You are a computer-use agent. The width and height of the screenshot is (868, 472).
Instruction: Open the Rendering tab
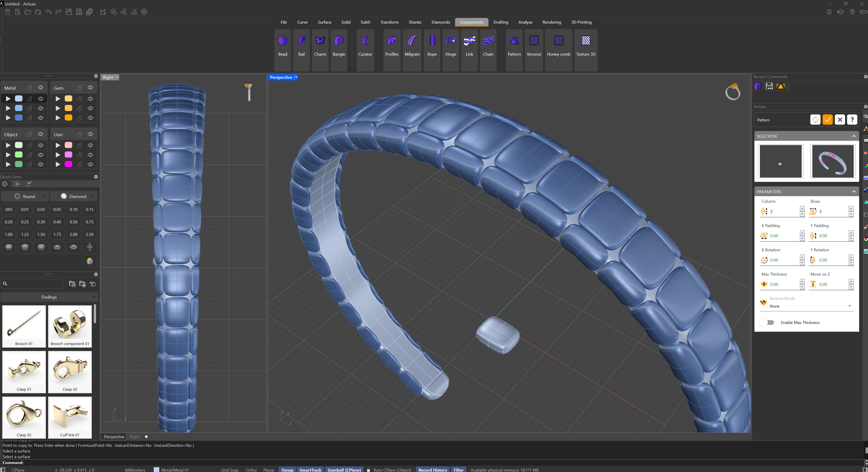click(552, 22)
